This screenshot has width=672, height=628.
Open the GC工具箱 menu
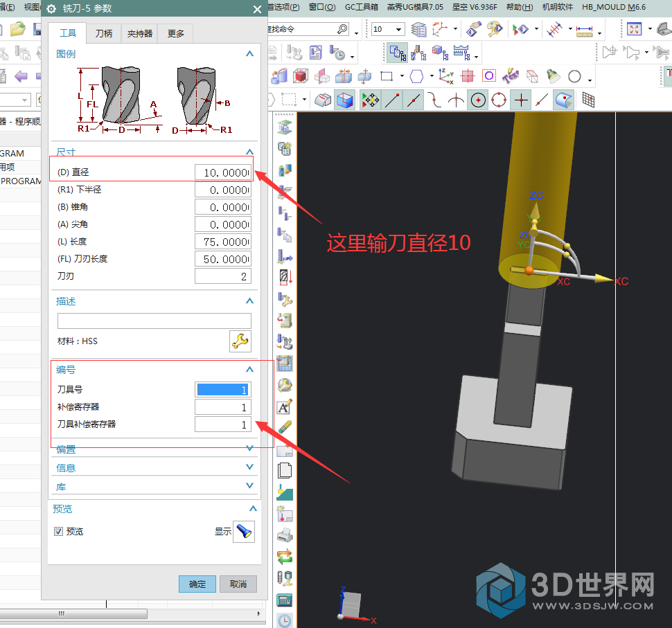point(361,7)
